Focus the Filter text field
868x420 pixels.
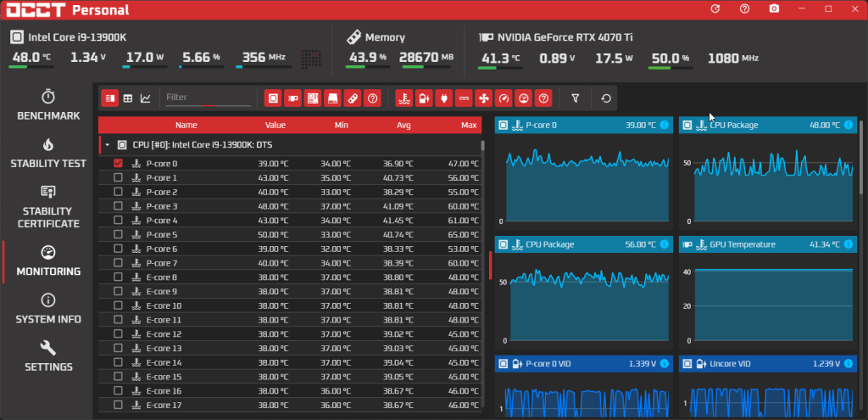(x=209, y=98)
